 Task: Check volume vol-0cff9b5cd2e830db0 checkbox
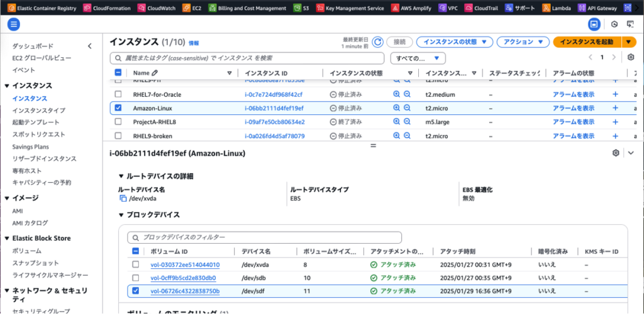[136, 278]
